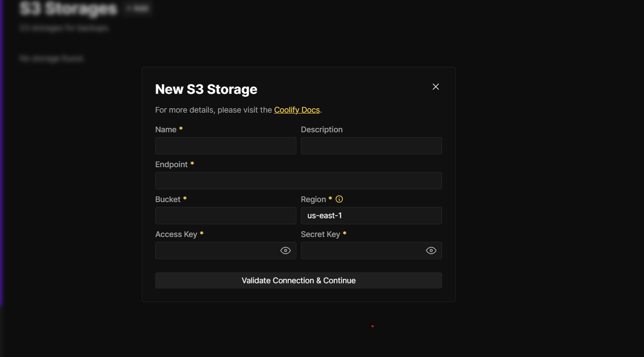This screenshot has height=357, width=644.
Task: Click the Bucket label text
Action: tap(168, 199)
